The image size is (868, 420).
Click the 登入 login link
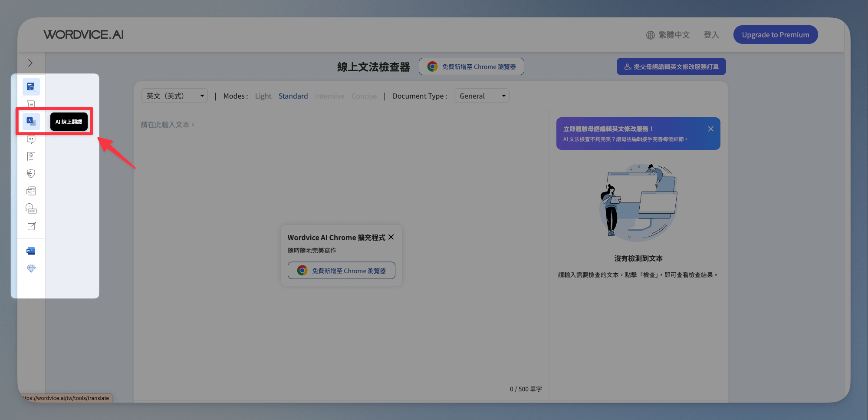pyautogui.click(x=711, y=35)
